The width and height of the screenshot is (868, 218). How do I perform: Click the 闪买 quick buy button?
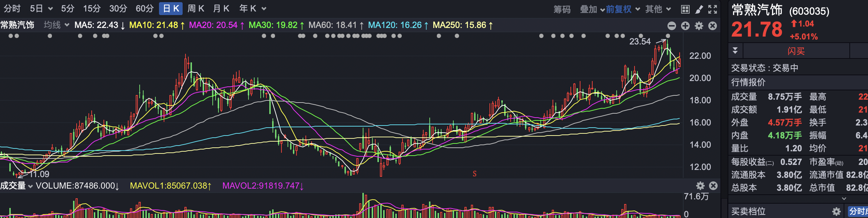(796, 51)
